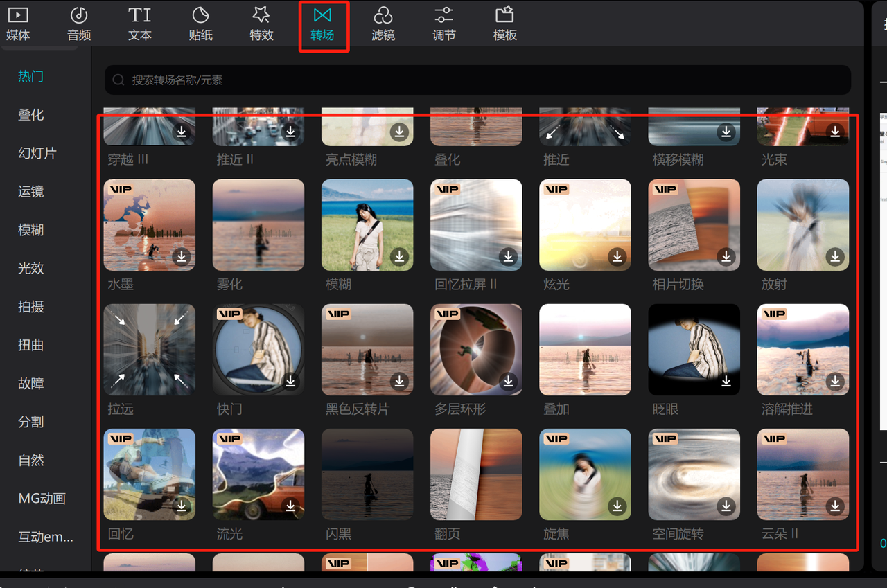Download the 回忆拉屏 II transition
This screenshot has width=887, height=588.
click(x=509, y=256)
